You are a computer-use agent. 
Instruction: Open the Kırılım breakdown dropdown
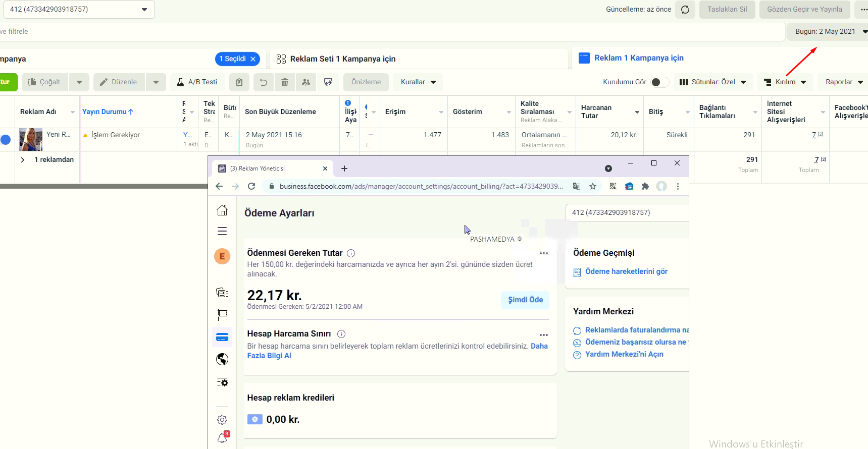pyautogui.click(x=785, y=82)
